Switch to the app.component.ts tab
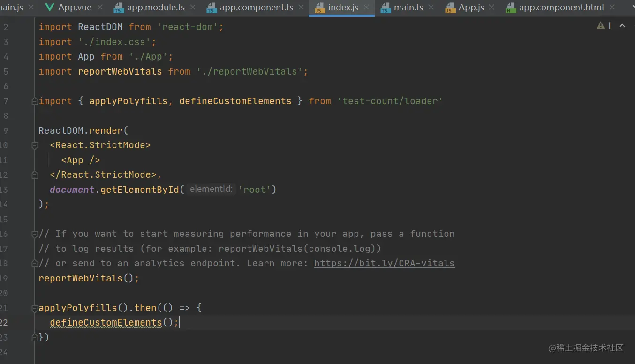 click(x=257, y=8)
